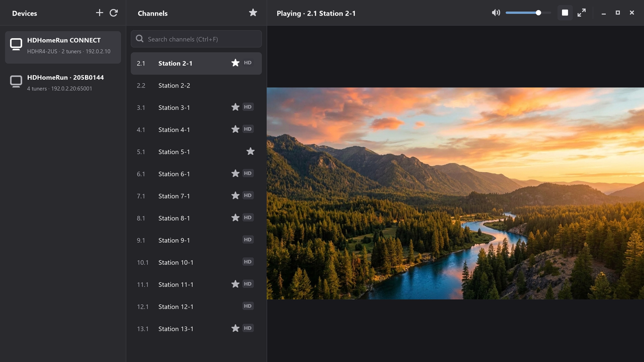The height and width of the screenshot is (362, 644).
Task: Toggle favorite star for Station 5-1
Action: click(x=251, y=151)
